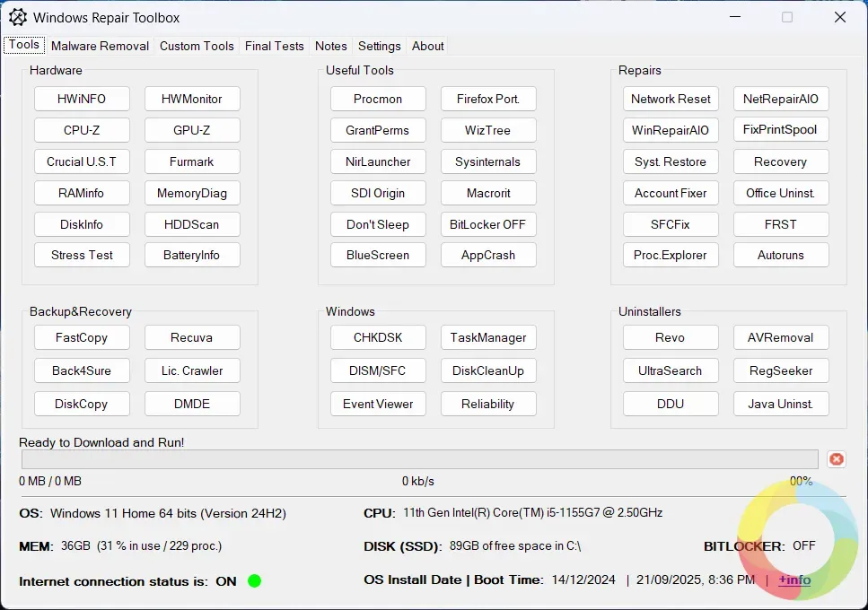Open Account Fixer
This screenshot has width=868, height=610.
671,193
